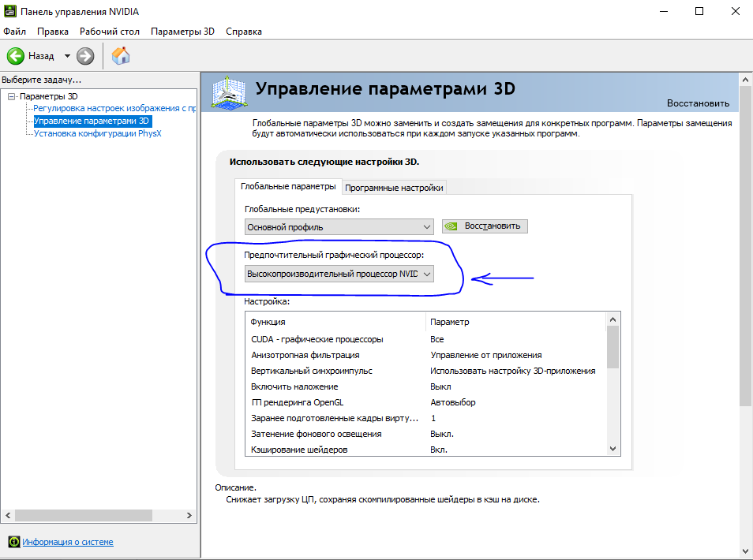
Task: Select Вертикальный синхроимпульс setting row
Action: click(425, 371)
